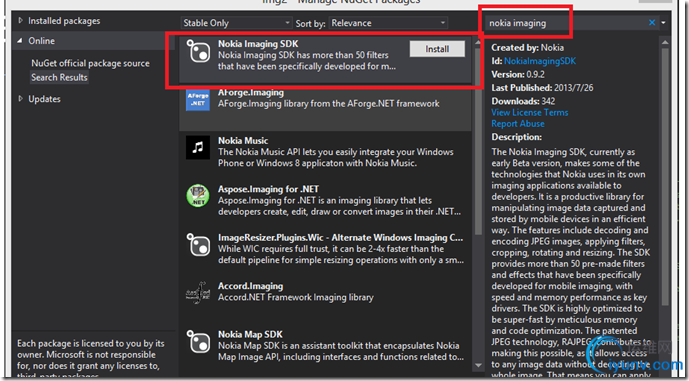Click the nokia imaging search field

pos(565,23)
